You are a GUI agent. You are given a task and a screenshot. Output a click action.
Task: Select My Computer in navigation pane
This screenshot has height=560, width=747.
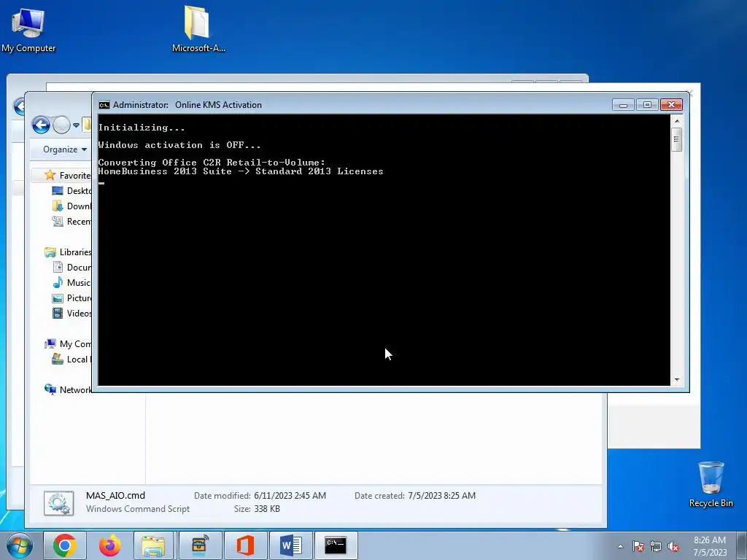pyautogui.click(x=68, y=344)
